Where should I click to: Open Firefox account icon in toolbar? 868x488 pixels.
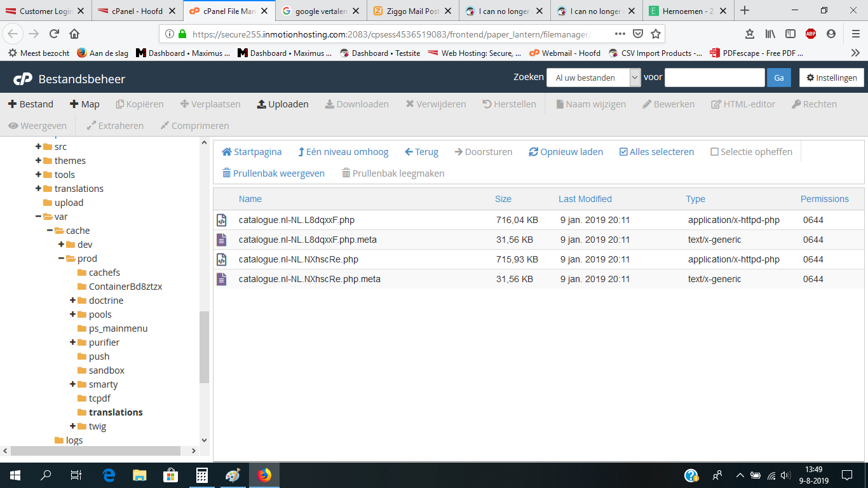pos(831,34)
